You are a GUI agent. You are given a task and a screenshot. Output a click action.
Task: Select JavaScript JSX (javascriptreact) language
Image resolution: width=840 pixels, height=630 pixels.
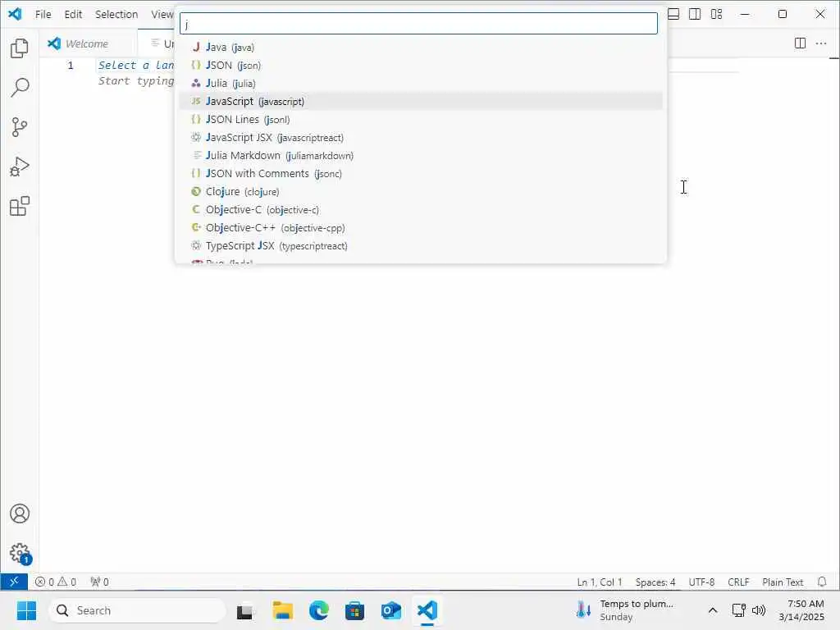[421, 138]
